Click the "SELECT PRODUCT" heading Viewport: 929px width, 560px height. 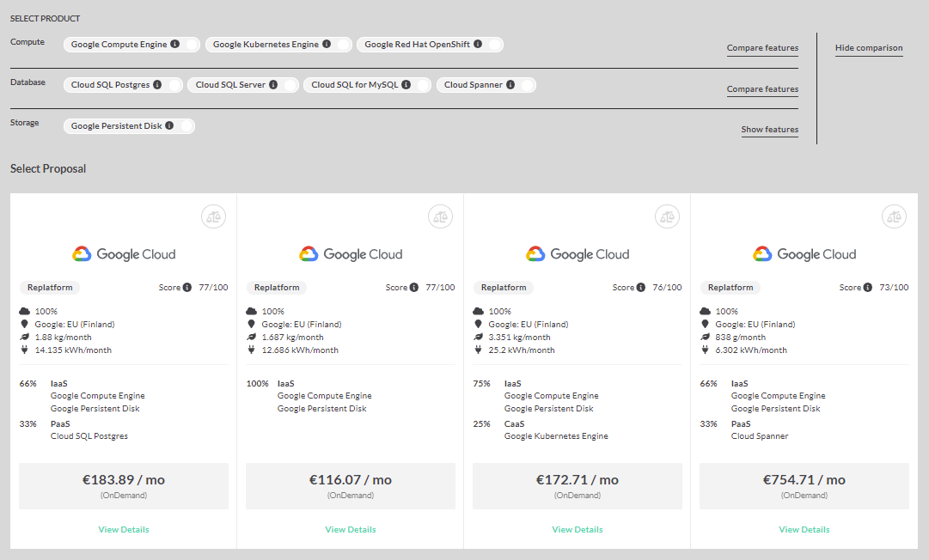coord(45,19)
